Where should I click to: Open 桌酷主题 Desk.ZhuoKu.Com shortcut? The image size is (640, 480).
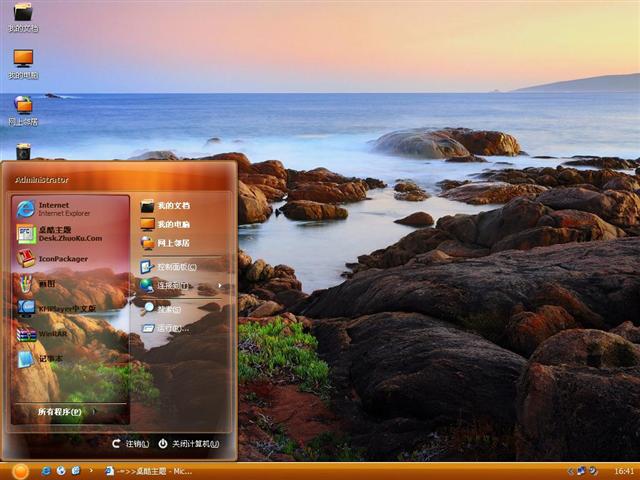[x=68, y=234]
